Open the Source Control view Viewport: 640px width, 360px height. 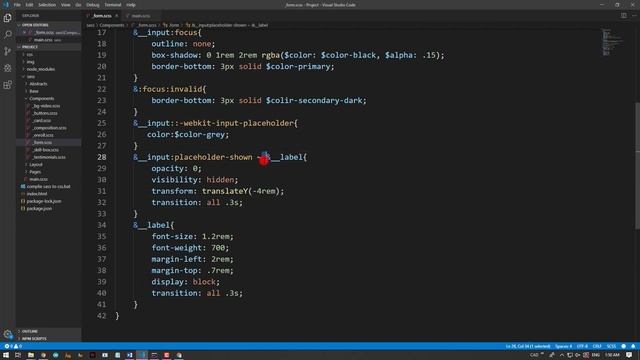(8, 51)
